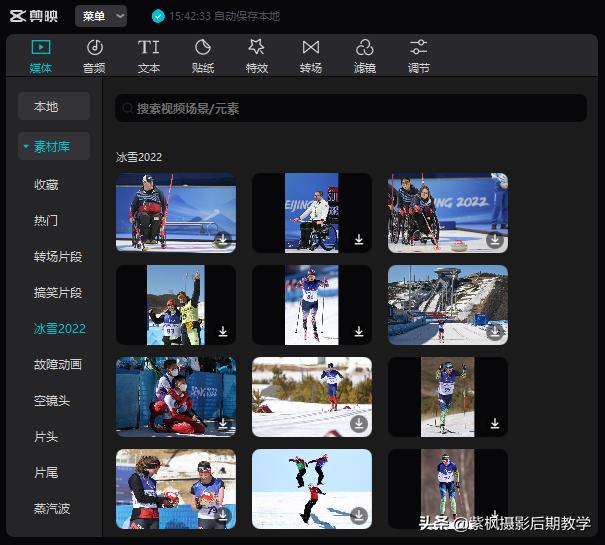Select the 本地 local media tab
Screen dimensions: 605x545
coord(54,106)
